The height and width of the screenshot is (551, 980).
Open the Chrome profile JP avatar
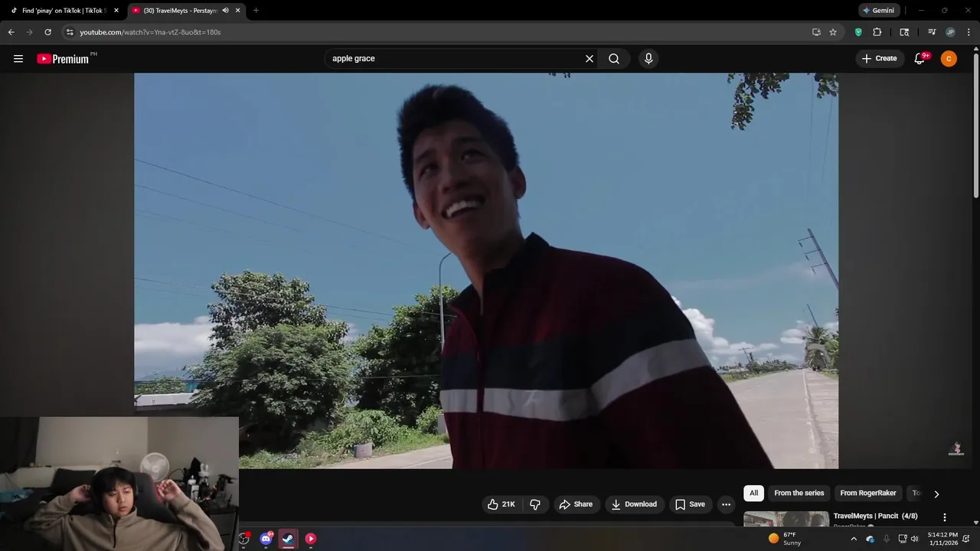click(x=950, y=32)
